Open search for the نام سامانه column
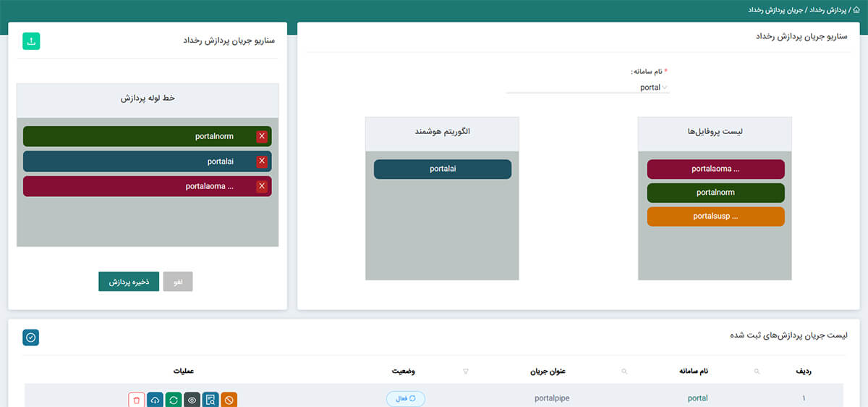Image resolution: width=868 pixels, height=407 pixels. click(757, 372)
